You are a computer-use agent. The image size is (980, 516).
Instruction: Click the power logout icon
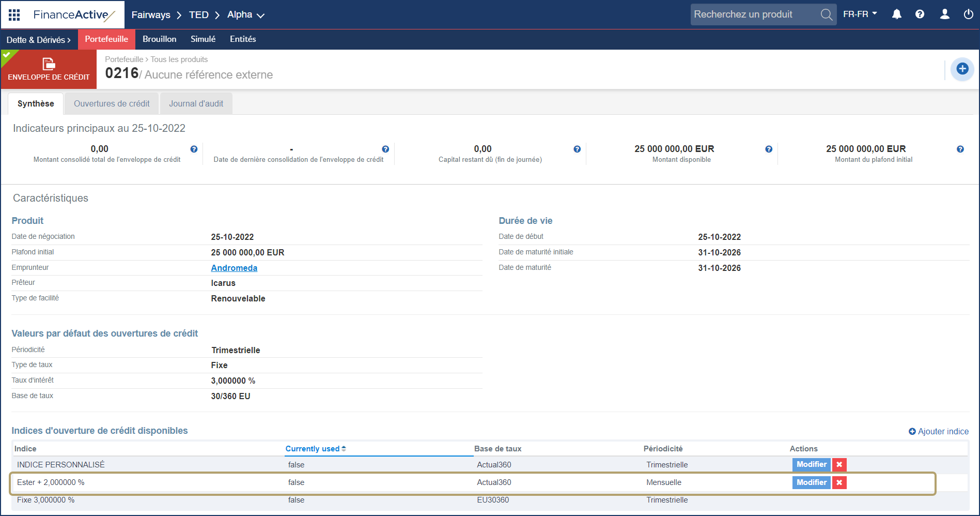point(968,14)
